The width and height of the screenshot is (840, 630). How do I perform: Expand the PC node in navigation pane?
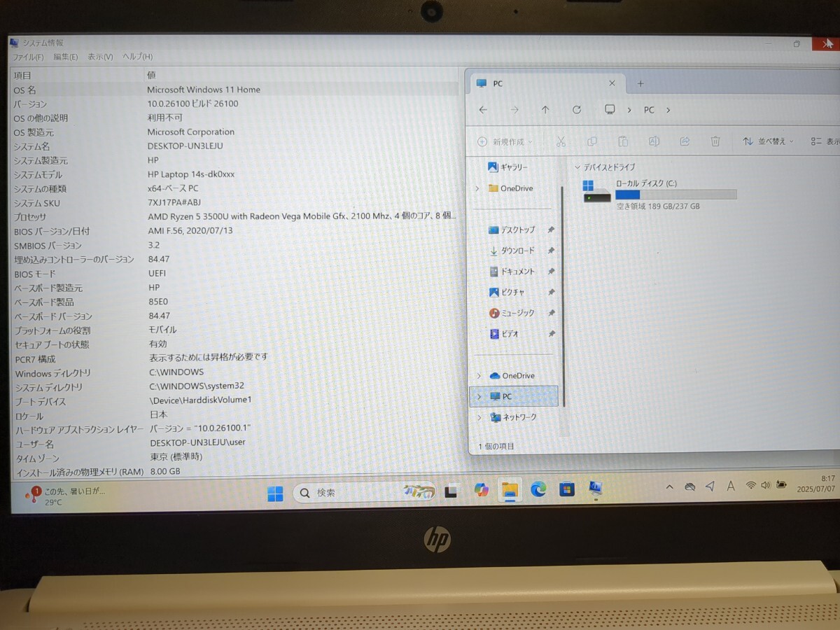pos(479,396)
